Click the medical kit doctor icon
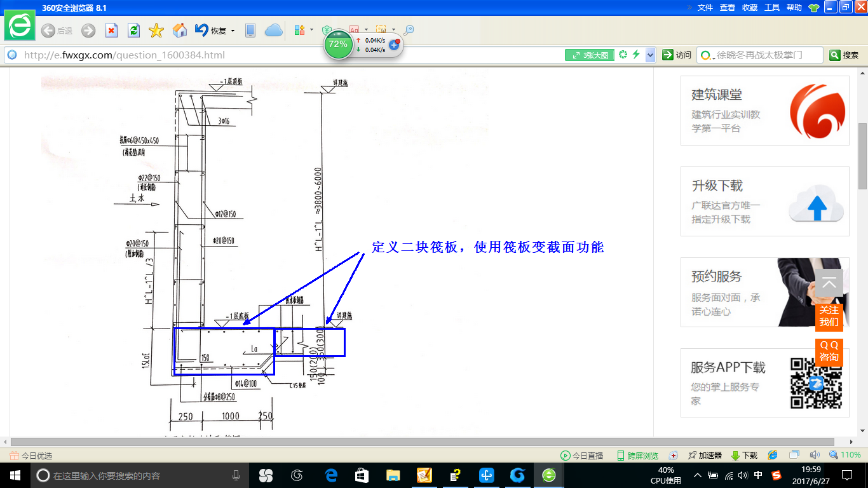Viewport: 868px width, 488px height. click(674, 456)
